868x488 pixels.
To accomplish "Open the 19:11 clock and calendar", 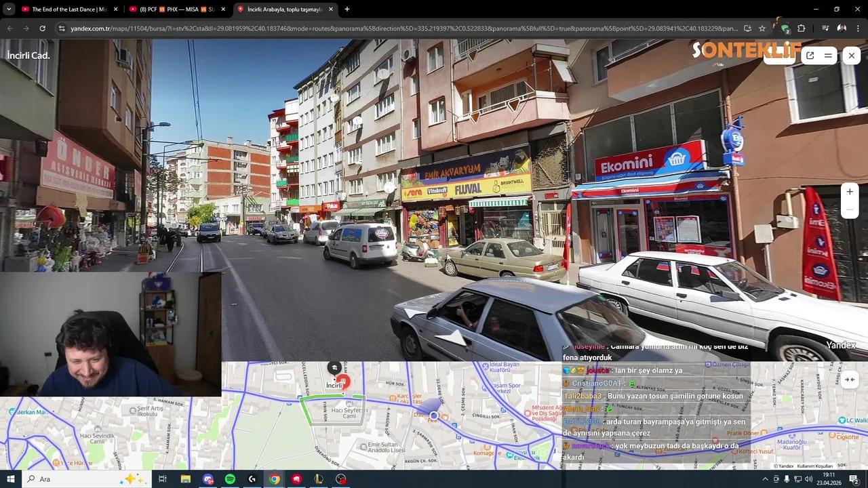I will [x=829, y=479].
